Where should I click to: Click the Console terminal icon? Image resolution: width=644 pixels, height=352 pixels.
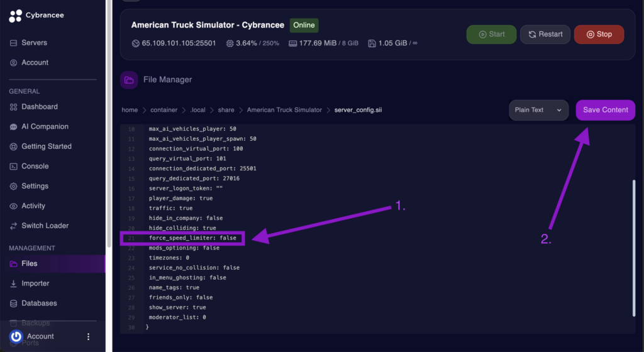point(13,166)
